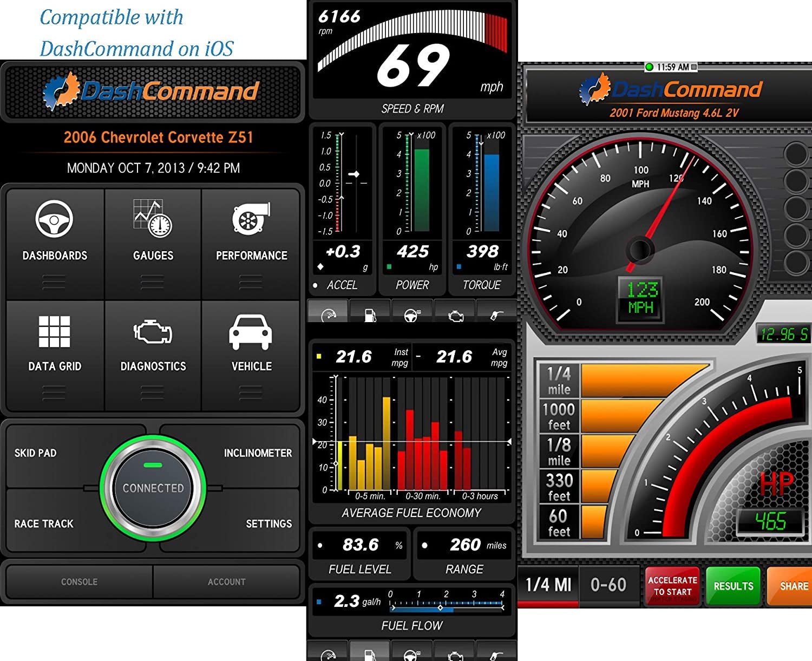Click the green status indicator beside 11:59 AM
Image resolution: width=812 pixels, height=661 pixels.
coord(650,67)
